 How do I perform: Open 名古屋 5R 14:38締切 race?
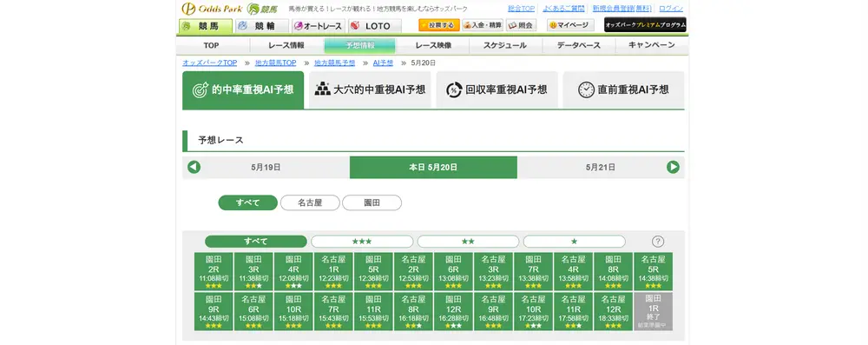point(654,271)
